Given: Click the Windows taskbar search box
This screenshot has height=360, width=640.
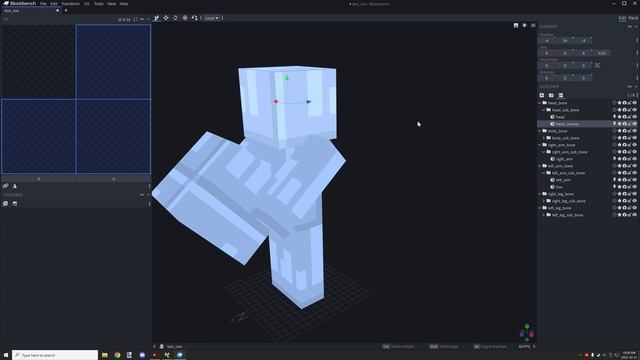Looking at the screenshot, I should pyautogui.click(x=55, y=355).
